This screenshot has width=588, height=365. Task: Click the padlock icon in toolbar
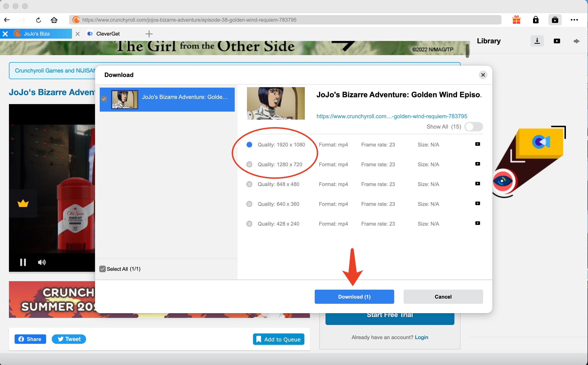(536, 20)
